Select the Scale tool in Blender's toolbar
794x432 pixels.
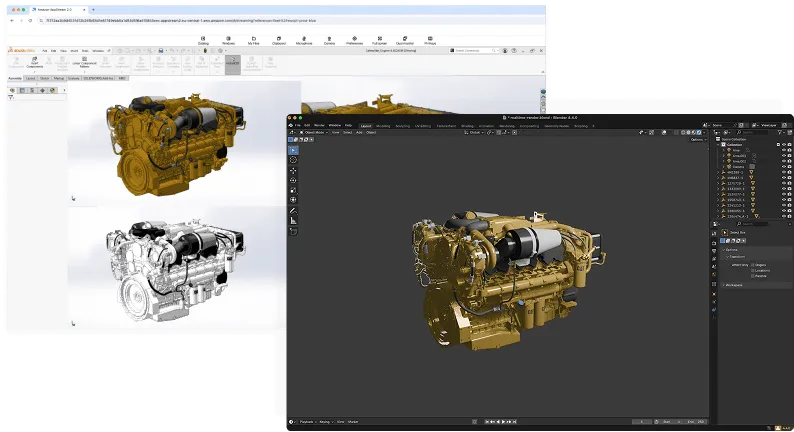(x=293, y=190)
